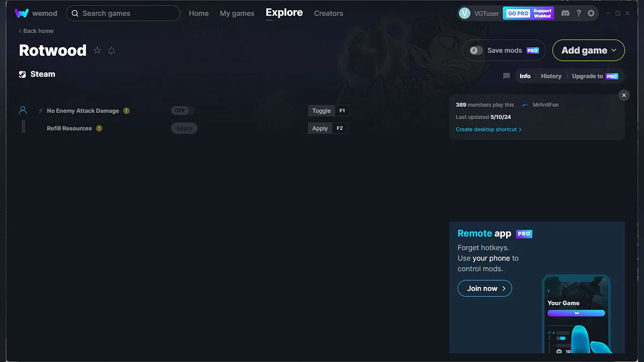The image size is (644, 362).
Task: Toggle the Save mods switch
Action: (477, 50)
